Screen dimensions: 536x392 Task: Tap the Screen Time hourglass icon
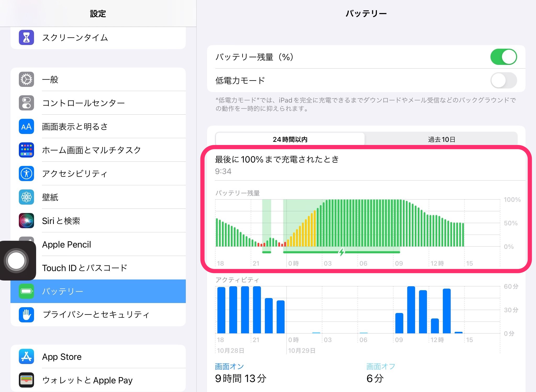click(x=26, y=37)
